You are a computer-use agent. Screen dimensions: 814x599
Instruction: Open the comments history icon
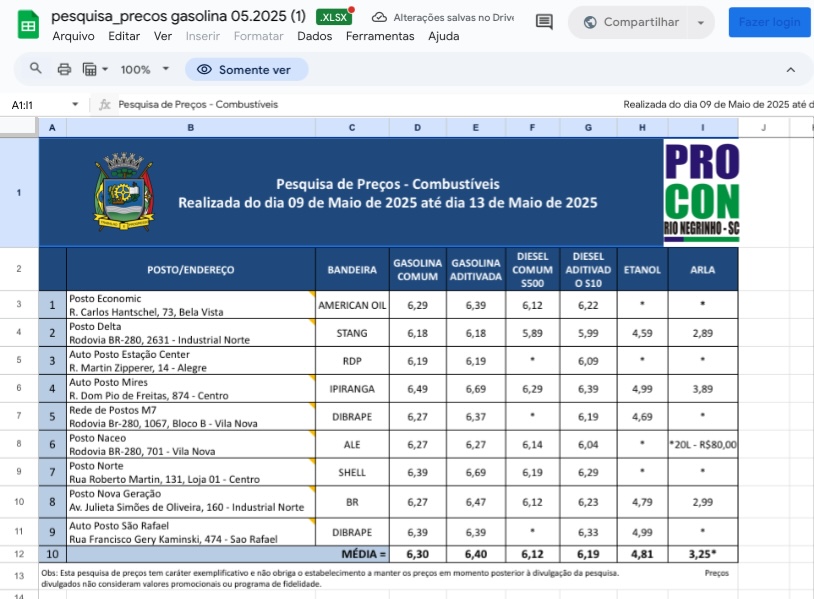[544, 22]
